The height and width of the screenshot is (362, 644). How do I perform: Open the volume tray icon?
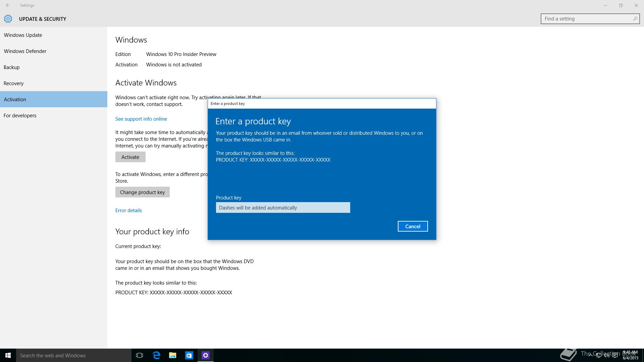point(606,355)
